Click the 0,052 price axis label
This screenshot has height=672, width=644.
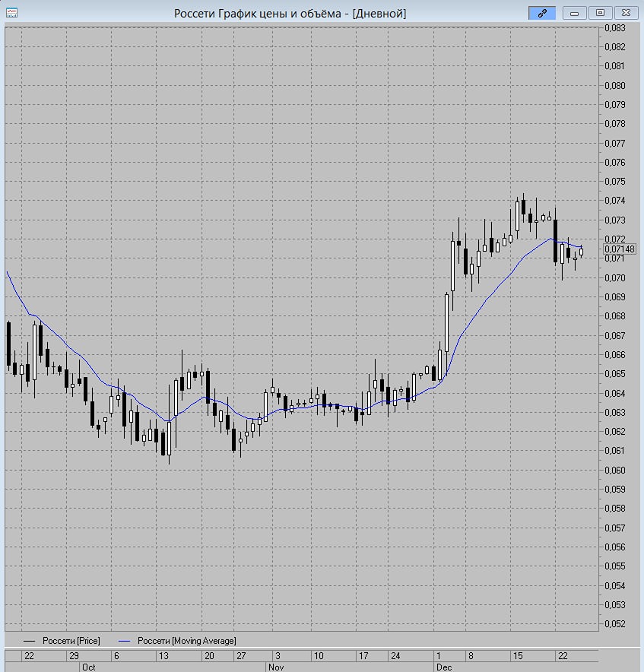[615, 624]
